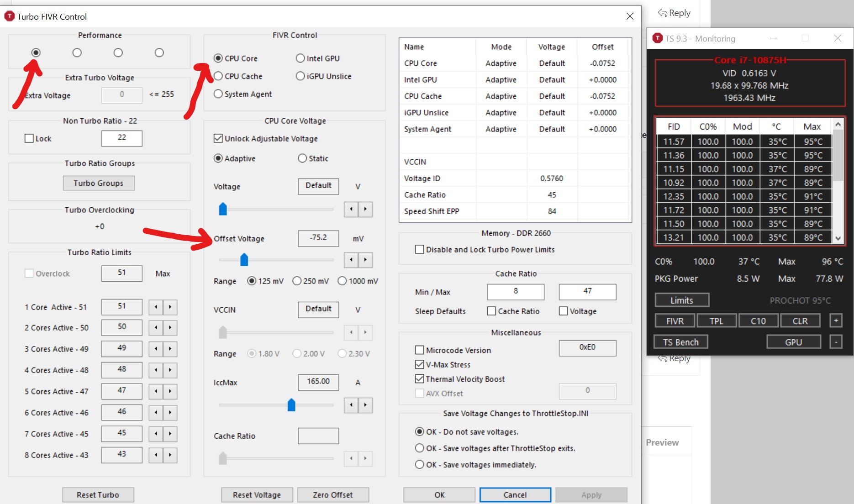The height and width of the screenshot is (504, 854).
Task: Select Intel GPU in FIVR Control
Action: click(318, 58)
